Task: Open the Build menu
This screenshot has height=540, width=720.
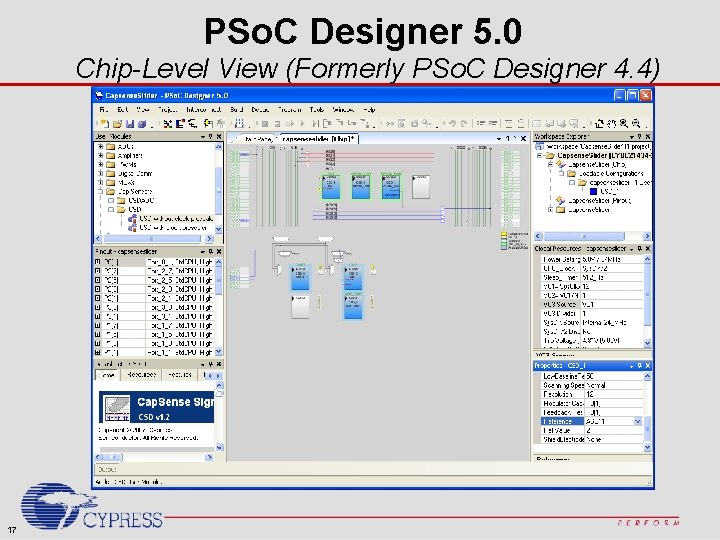Action: pyautogui.click(x=236, y=109)
